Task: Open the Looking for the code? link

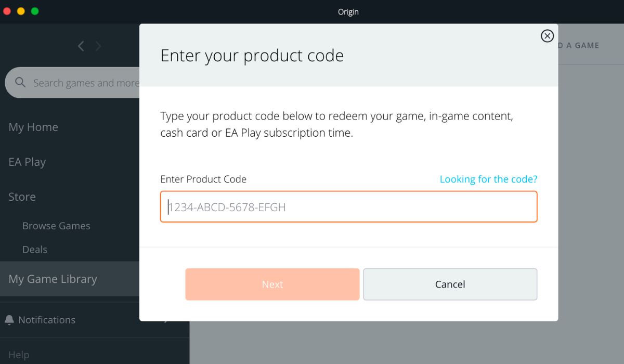Action: tap(488, 179)
